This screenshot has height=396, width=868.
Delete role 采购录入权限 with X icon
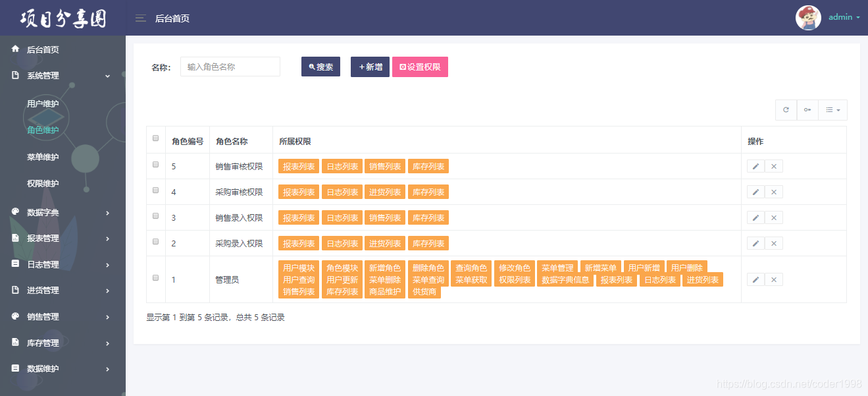pos(774,243)
